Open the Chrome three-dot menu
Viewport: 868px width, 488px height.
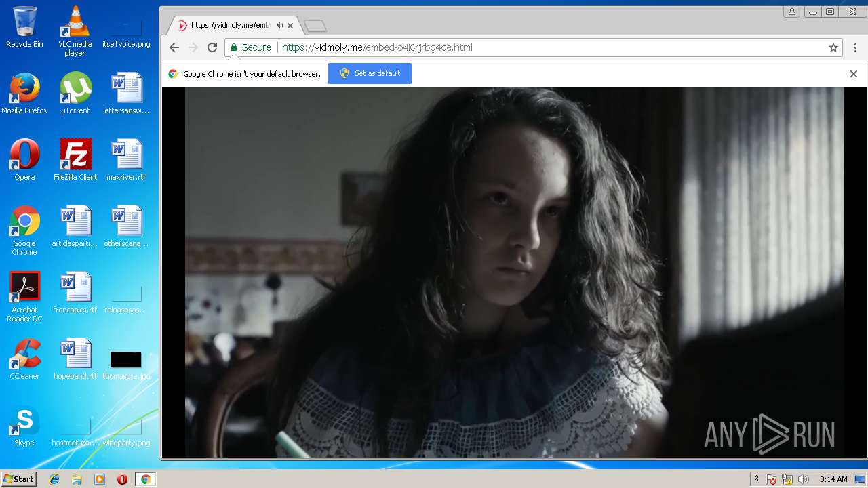coord(855,47)
